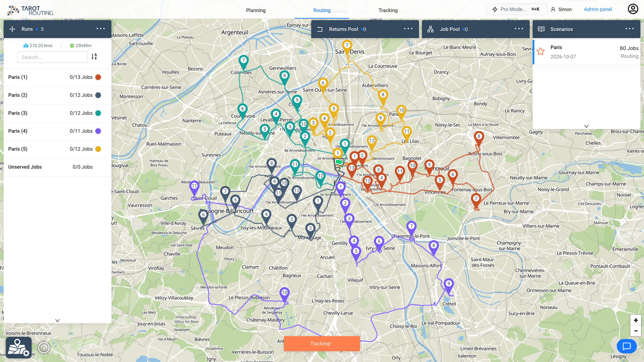Open the map settings icon
644x362 pixels.
19,347
